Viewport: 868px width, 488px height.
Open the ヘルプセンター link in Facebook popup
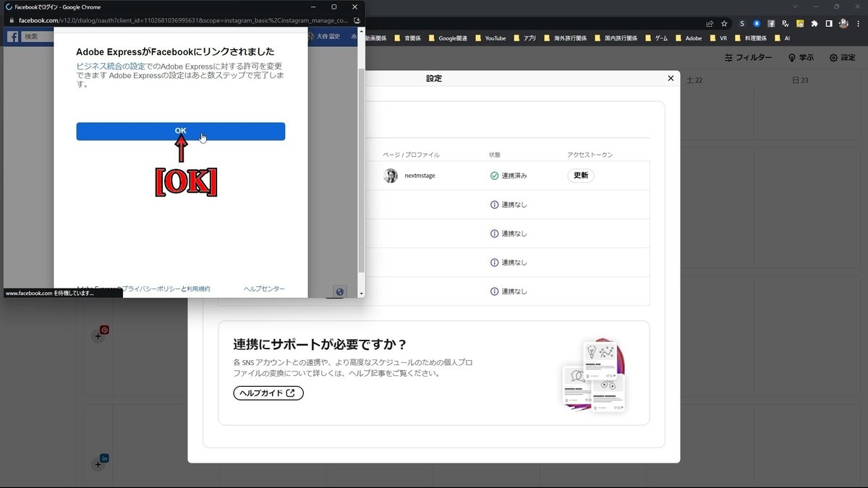(264, 288)
